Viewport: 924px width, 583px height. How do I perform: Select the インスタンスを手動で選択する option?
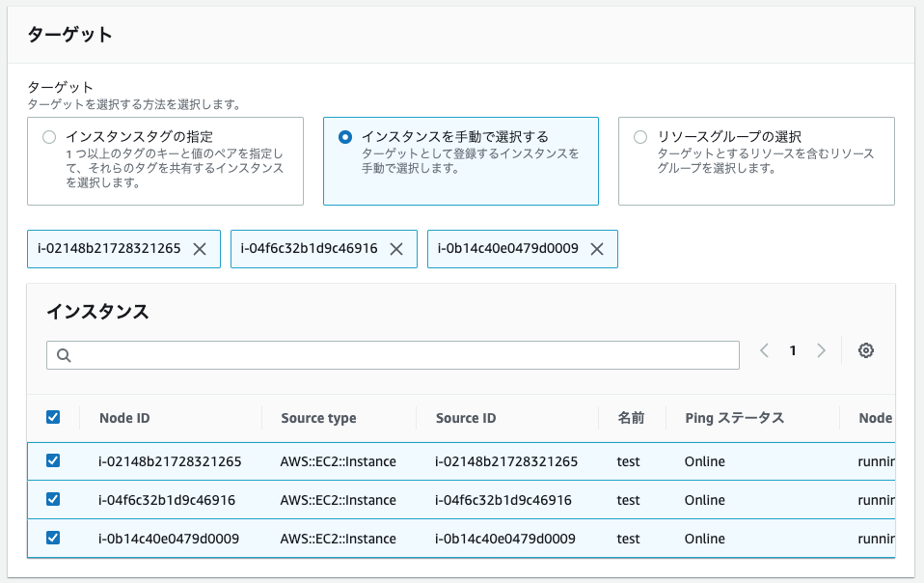point(345,136)
